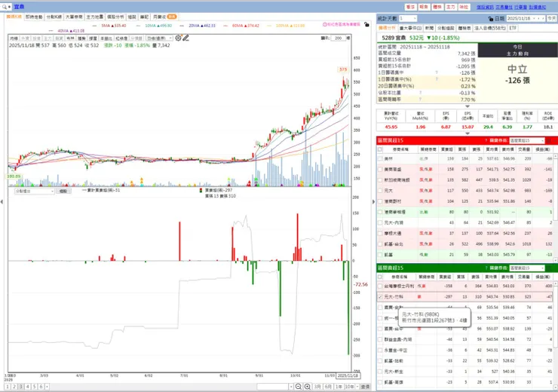The width and height of the screenshot is (558, 392).
Task: Open the chart settings gear icon
Action: (178, 38)
